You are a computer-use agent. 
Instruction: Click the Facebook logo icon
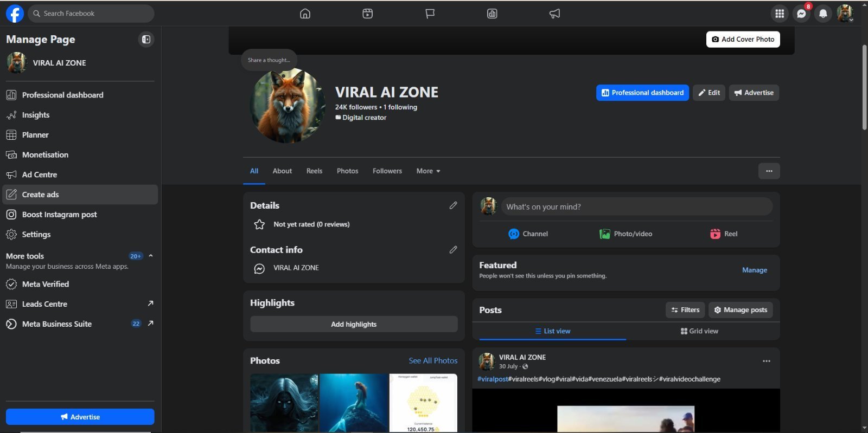click(15, 14)
